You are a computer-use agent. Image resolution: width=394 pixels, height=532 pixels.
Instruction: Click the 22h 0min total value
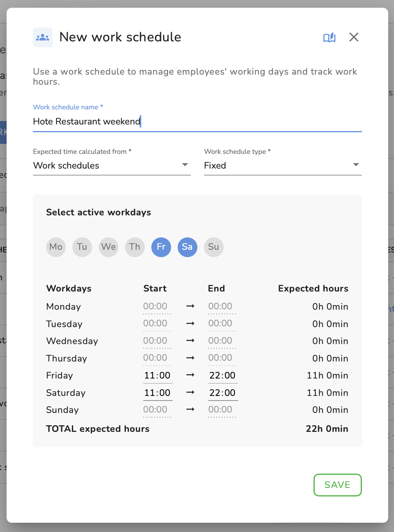[327, 429]
